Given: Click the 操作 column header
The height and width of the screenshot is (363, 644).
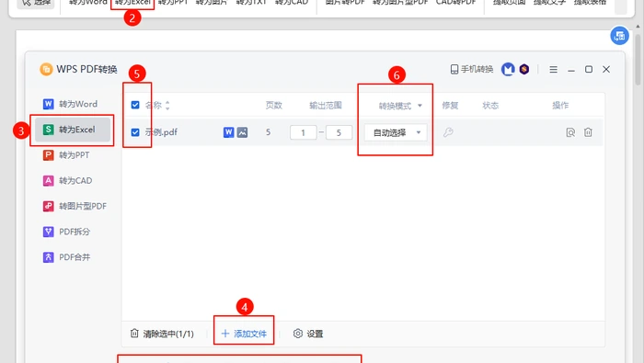Looking at the screenshot, I should point(560,106).
